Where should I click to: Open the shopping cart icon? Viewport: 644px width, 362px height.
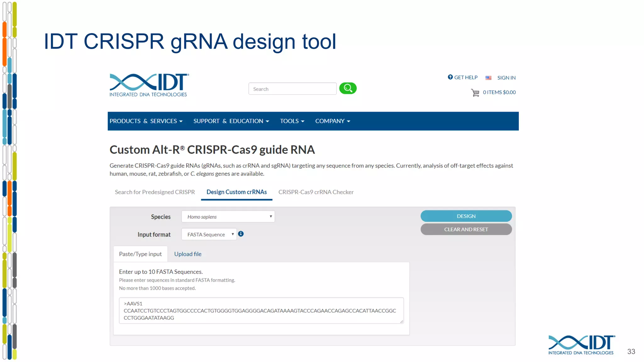point(475,92)
